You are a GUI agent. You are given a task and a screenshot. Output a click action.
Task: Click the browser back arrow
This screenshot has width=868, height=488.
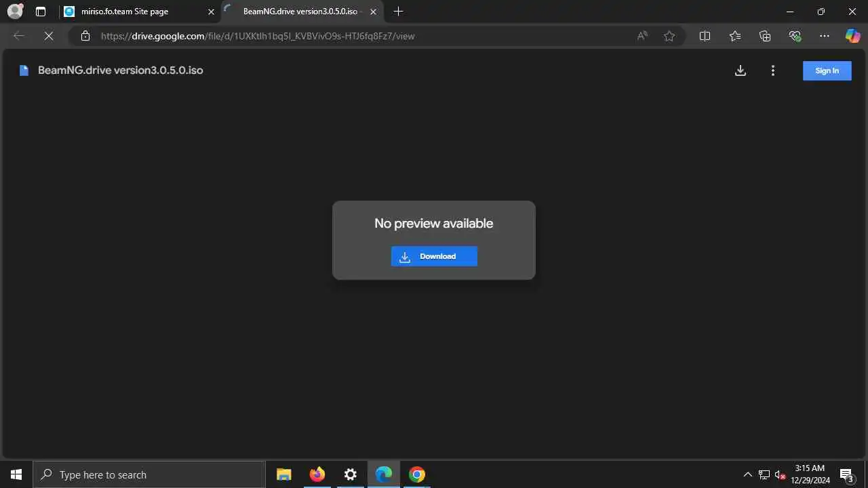19,36
